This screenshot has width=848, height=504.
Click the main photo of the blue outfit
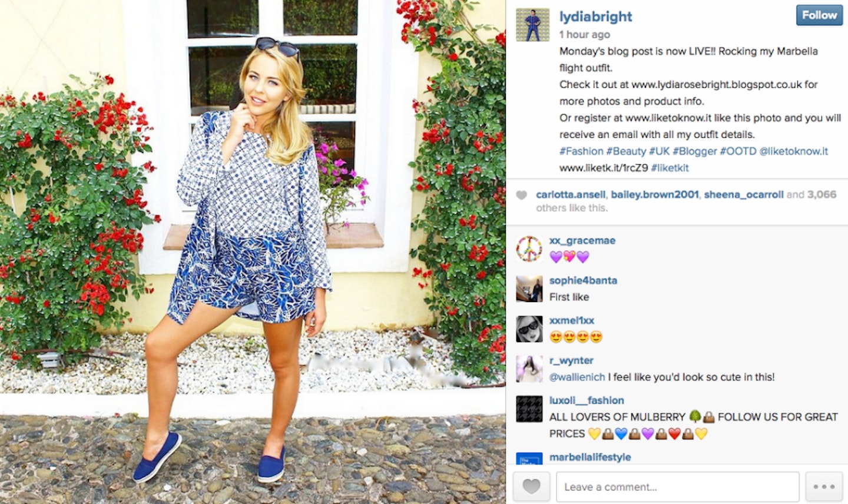coord(253,252)
